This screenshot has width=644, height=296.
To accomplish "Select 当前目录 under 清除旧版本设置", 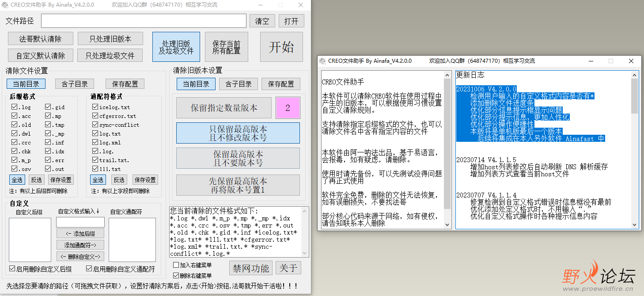I will (196, 84).
